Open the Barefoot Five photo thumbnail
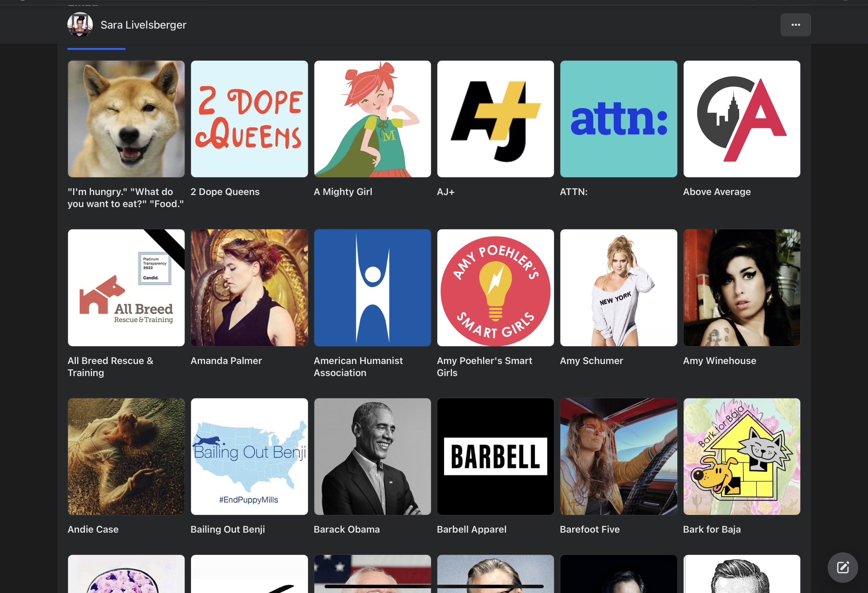 pos(619,456)
